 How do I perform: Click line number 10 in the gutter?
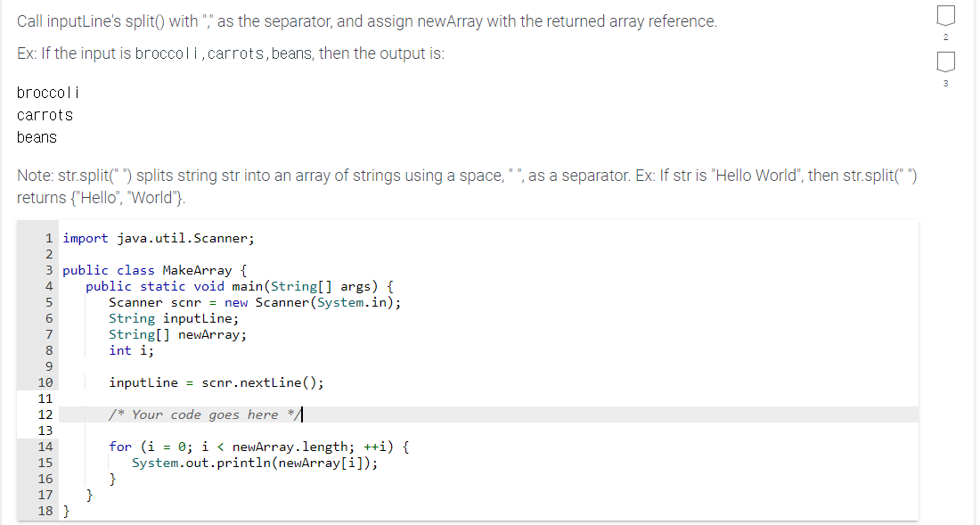tap(45, 381)
